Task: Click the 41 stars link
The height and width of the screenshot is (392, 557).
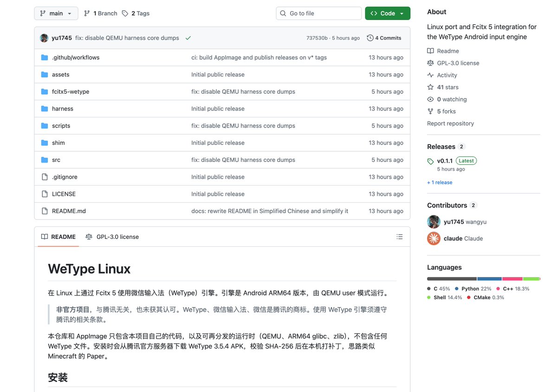Action: pos(447,87)
